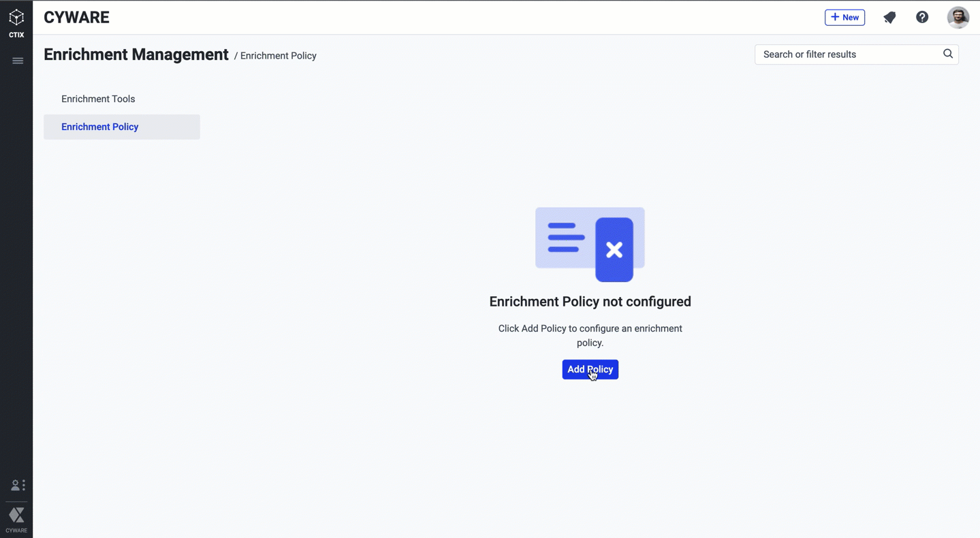Click the Cyware logo at sidebar bottom
This screenshot has width=980, height=538.
(x=16, y=517)
